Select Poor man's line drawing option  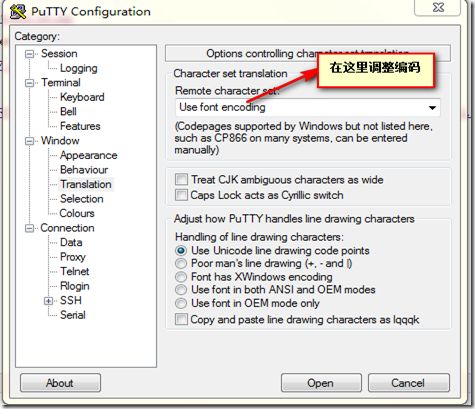click(181, 264)
